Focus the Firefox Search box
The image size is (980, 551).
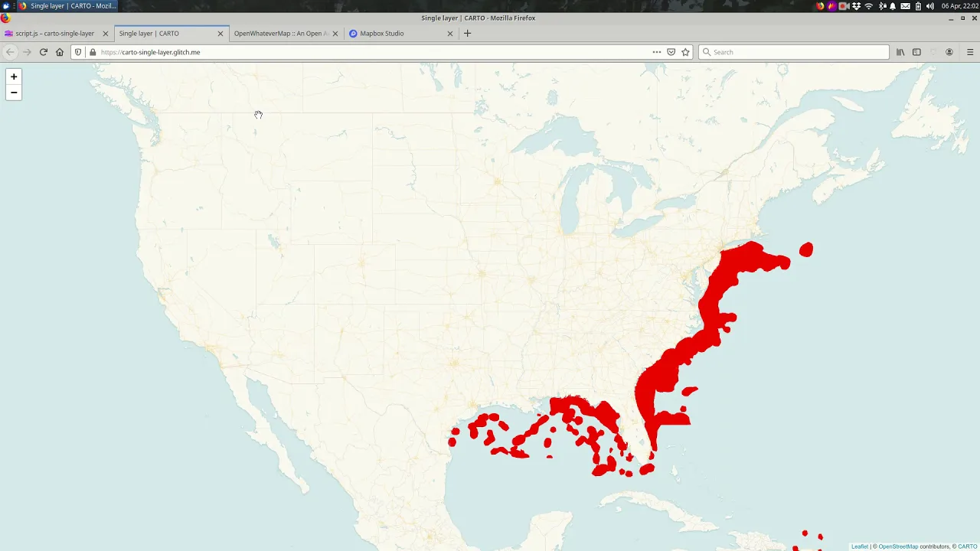tap(793, 52)
